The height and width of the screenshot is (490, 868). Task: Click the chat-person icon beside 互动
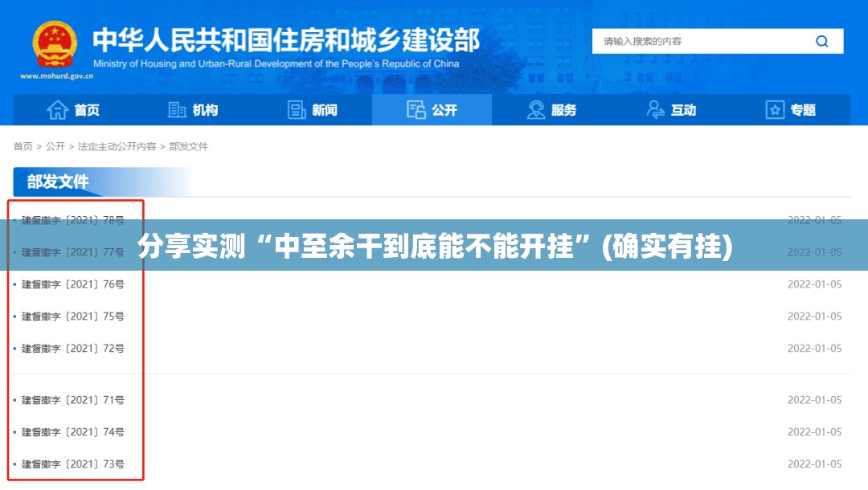pos(656,110)
